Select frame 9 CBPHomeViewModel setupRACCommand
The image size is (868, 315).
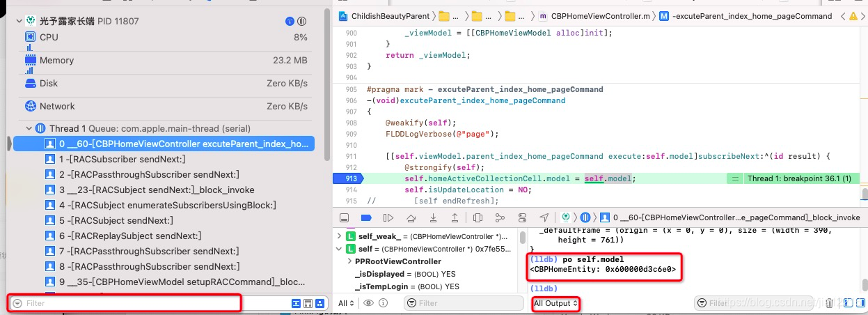[164, 282]
